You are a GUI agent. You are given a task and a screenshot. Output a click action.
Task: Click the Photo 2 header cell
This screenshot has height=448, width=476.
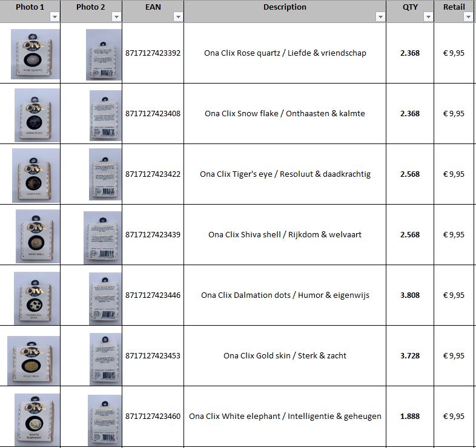91,12
